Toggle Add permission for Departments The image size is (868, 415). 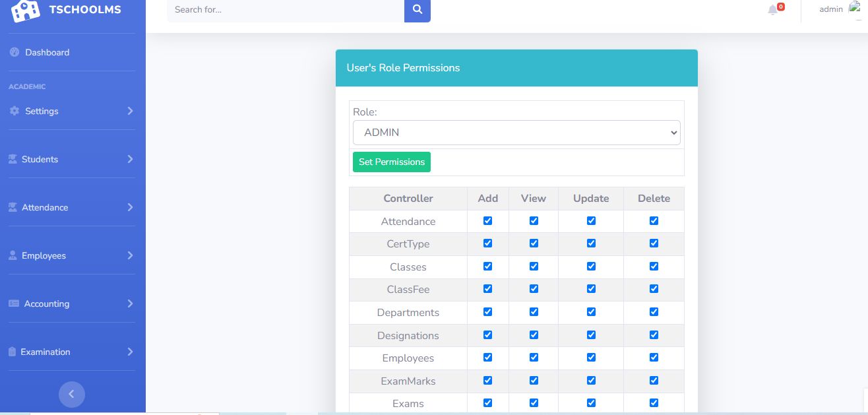click(487, 312)
